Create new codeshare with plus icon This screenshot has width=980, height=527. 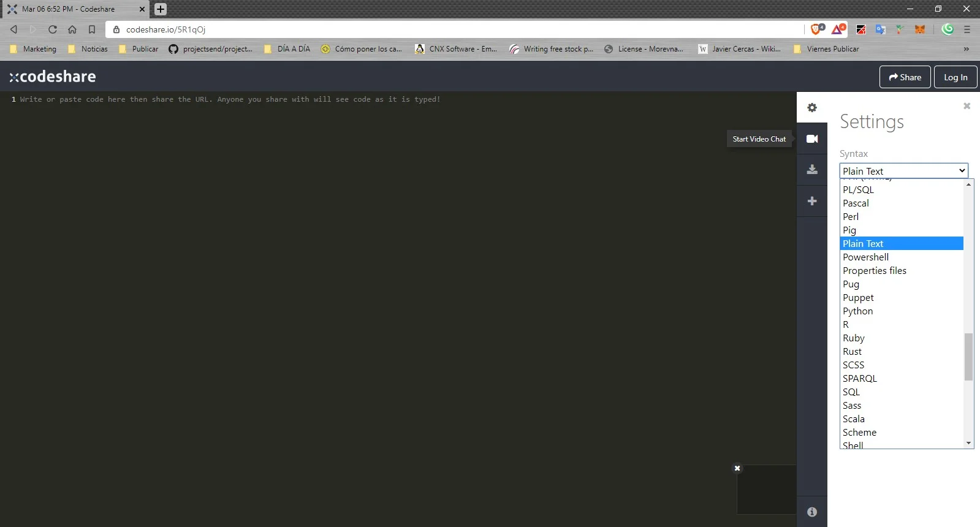tap(812, 201)
